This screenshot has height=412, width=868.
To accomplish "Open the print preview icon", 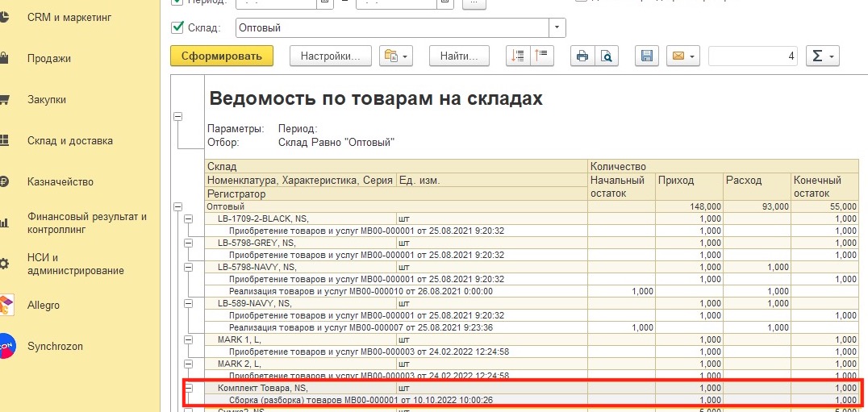I will coord(607,56).
